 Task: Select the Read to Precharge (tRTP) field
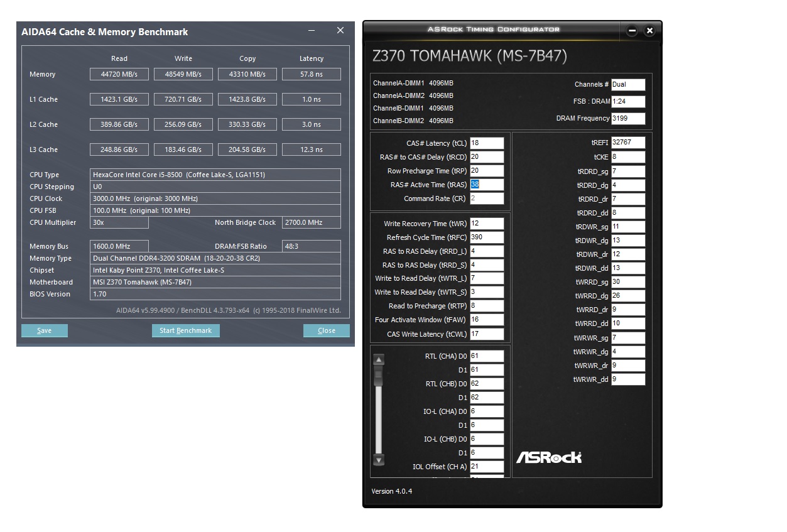click(x=487, y=306)
